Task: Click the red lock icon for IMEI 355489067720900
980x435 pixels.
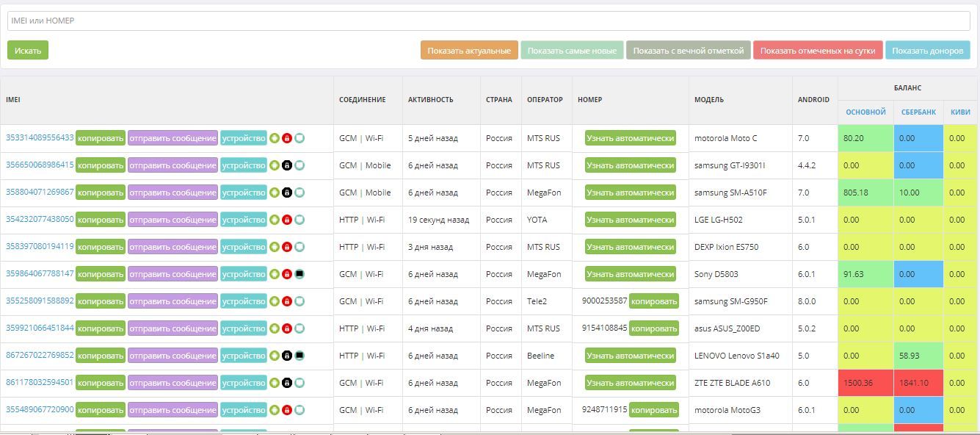Action: 287,410
